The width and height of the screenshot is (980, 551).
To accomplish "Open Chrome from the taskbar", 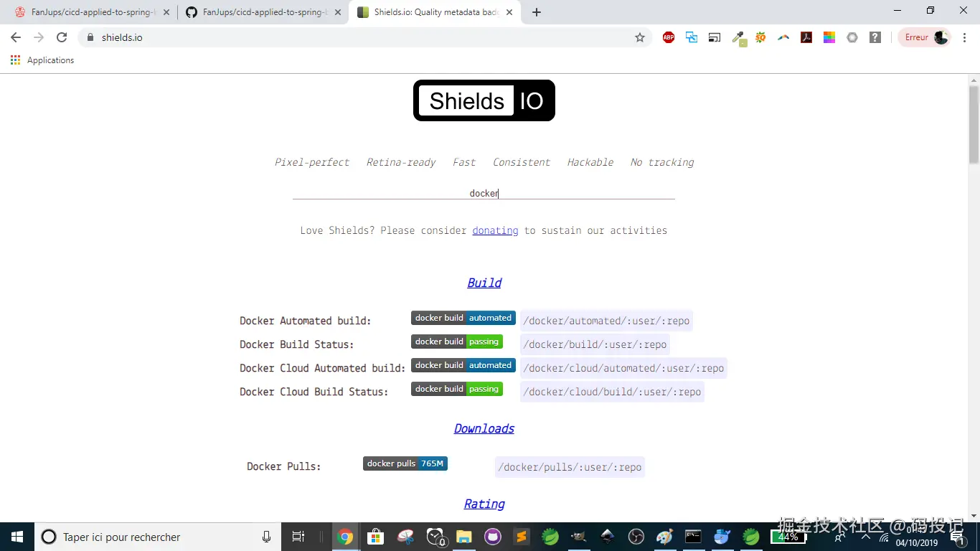I will pyautogui.click(x=345, y=537).
